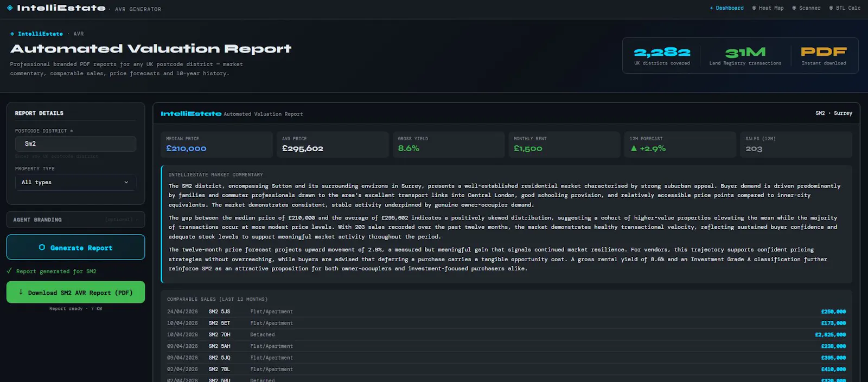The height and width of the screenshot is (382, 868).
Task: Click the £238,000 sale price
Action: click(833, 346)
